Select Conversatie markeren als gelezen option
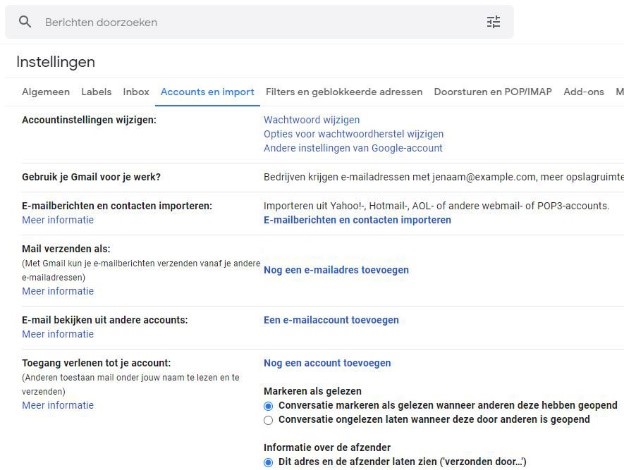 268,406
